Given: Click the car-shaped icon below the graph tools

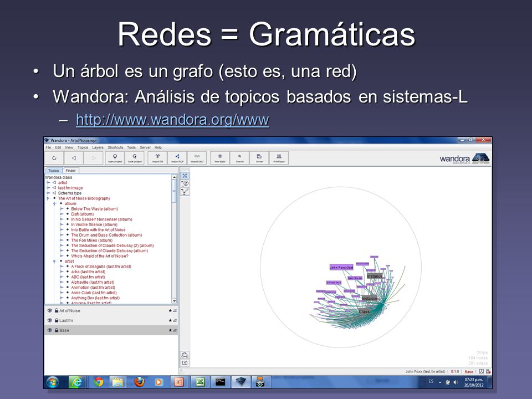Looking at the screenshot, I should tap(185, 355).
